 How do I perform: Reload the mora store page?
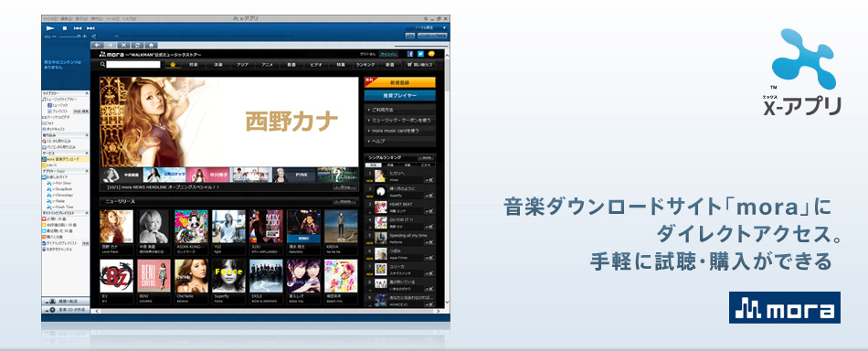click(137, 45)
